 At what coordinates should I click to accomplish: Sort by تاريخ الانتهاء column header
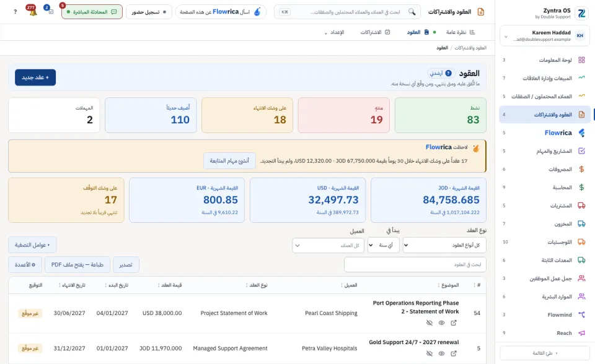click(x=72, y=285)
